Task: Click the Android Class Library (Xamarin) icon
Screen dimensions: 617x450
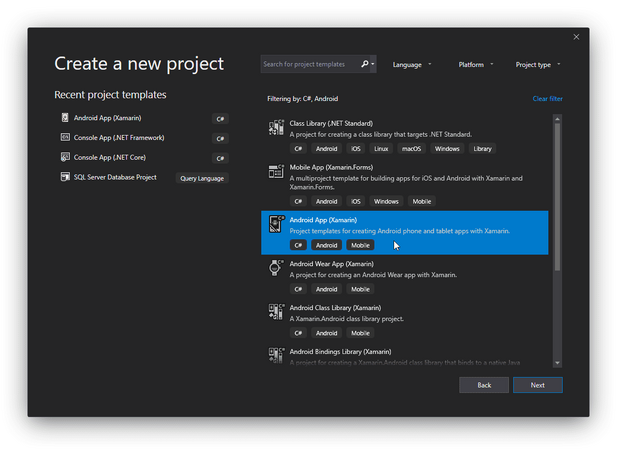Action: tap(276, 312)
